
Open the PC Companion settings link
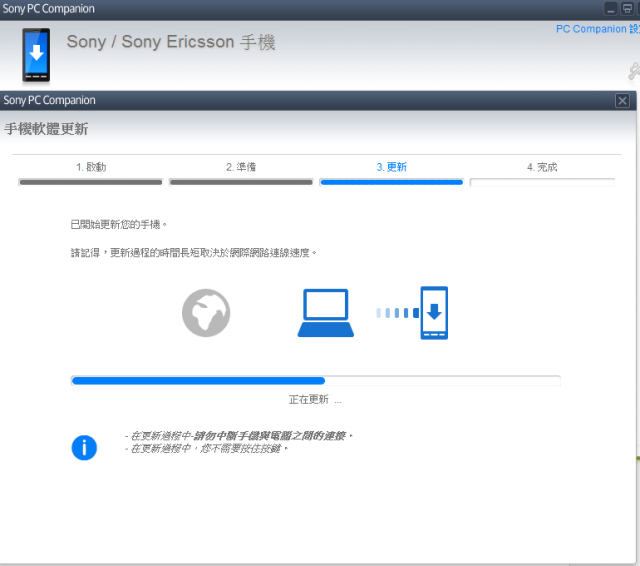tap(598, 29)
